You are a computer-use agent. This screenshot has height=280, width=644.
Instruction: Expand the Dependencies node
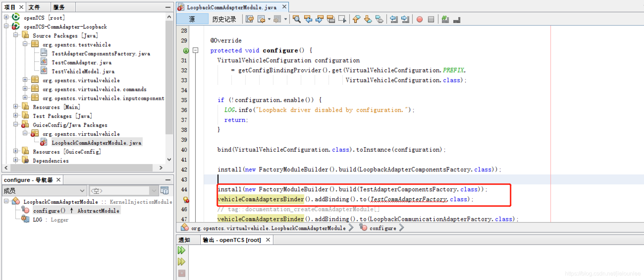(x=16, y=160)
